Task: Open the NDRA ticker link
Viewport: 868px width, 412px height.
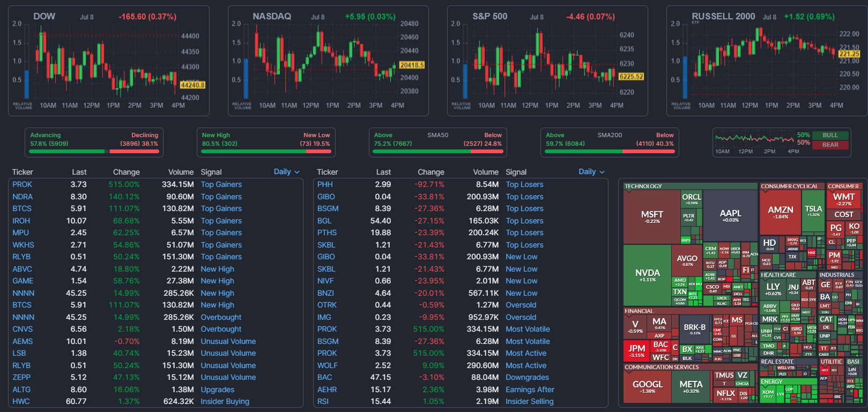Action: [x=23, y=197]
